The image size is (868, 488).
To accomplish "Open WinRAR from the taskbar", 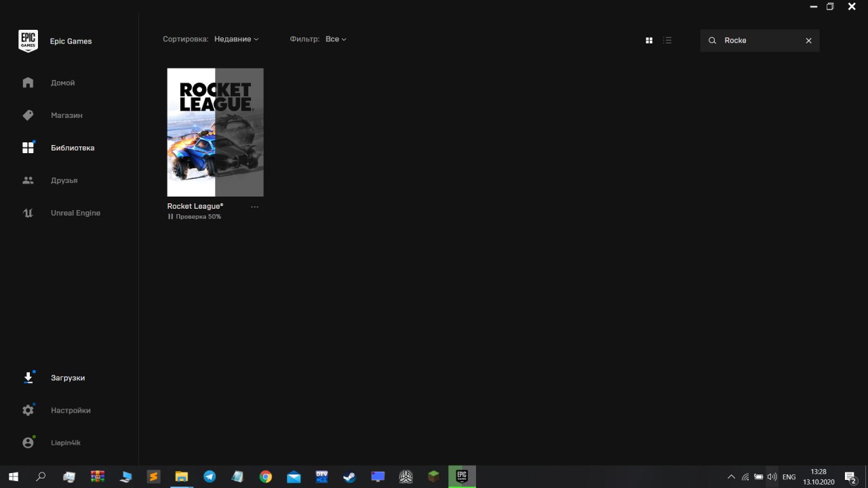I will pos(98,476).
